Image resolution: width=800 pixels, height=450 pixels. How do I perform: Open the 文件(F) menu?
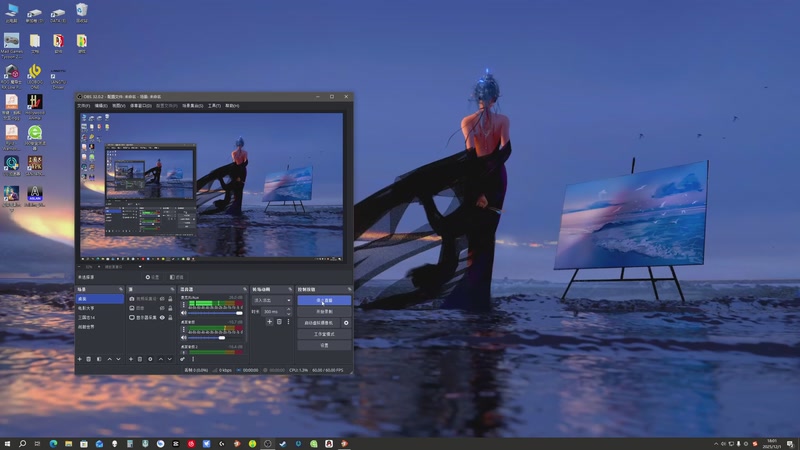coord(84,106)
